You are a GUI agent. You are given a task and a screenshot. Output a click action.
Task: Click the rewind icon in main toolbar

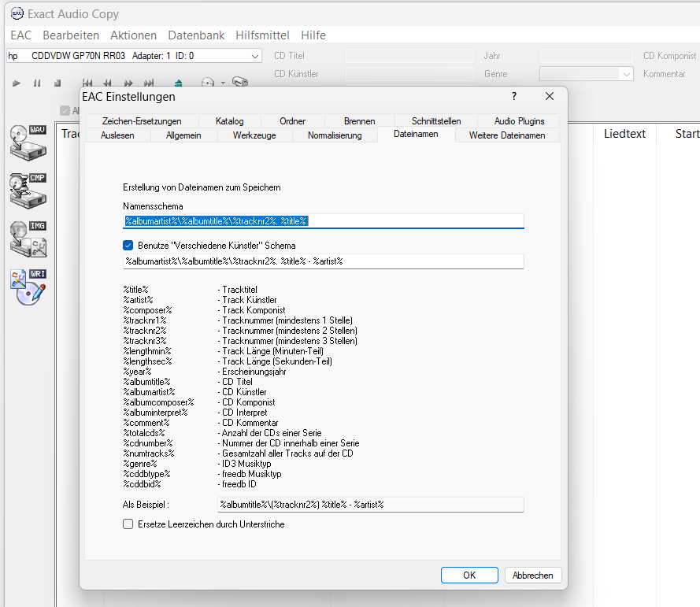108,83
